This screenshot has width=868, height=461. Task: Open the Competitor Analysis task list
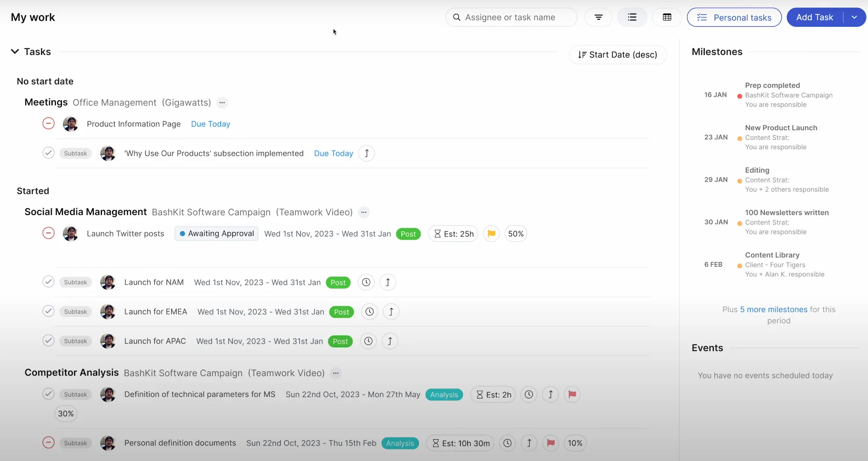[71, 372]
